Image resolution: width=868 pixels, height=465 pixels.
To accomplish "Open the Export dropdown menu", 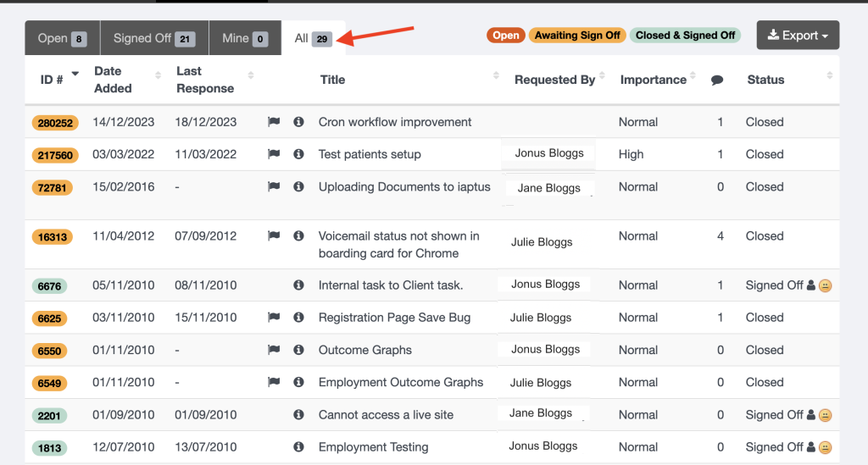I will tap(798, 36).
